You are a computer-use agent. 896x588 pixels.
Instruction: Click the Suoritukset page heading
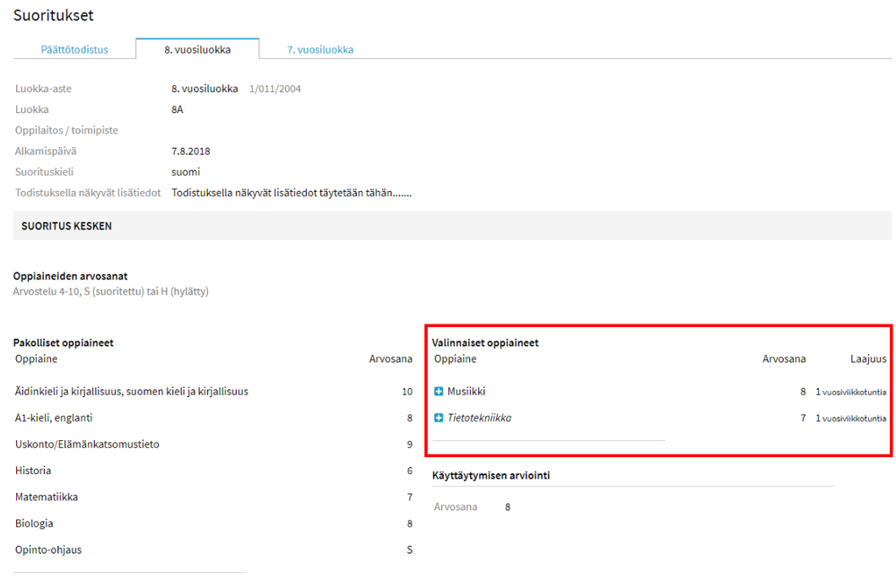[x=53, y=15]
